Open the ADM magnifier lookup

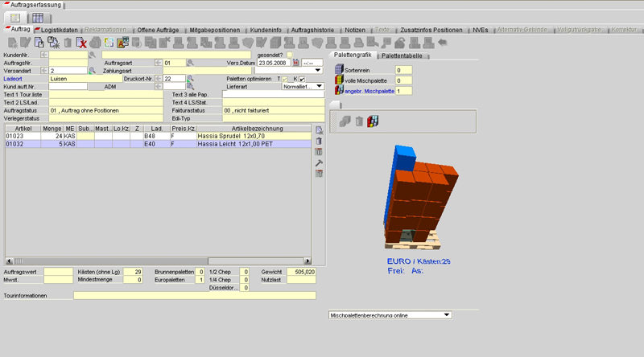[190, 87]
